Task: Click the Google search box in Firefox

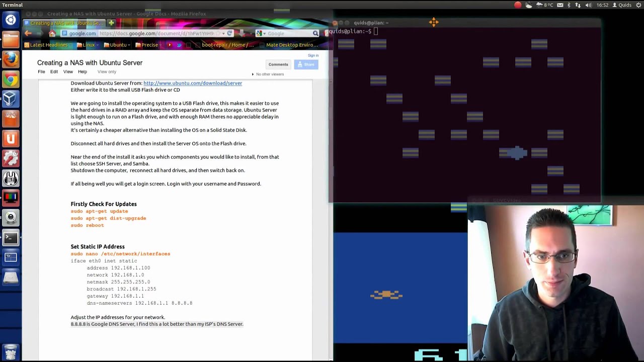Action: [x=288, y=33]
